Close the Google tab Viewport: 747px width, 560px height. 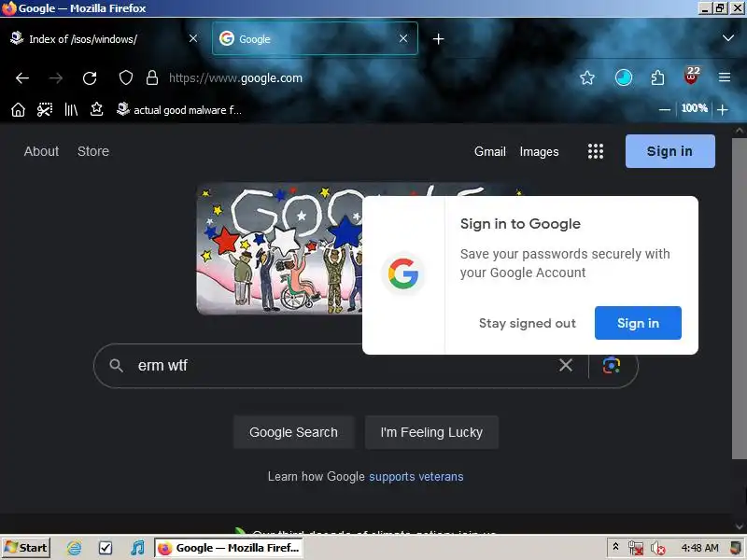(x=403, y=38)
